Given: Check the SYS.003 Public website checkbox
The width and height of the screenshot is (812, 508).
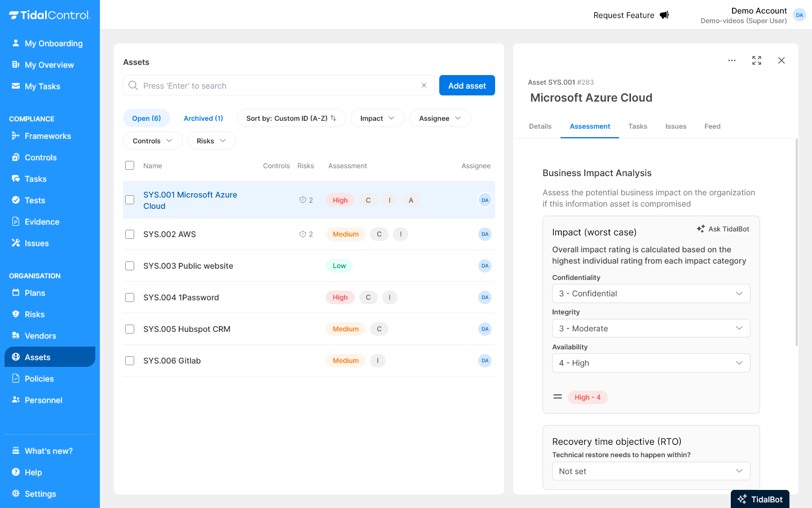Looking at the screenshot, I should click(130, 266).
